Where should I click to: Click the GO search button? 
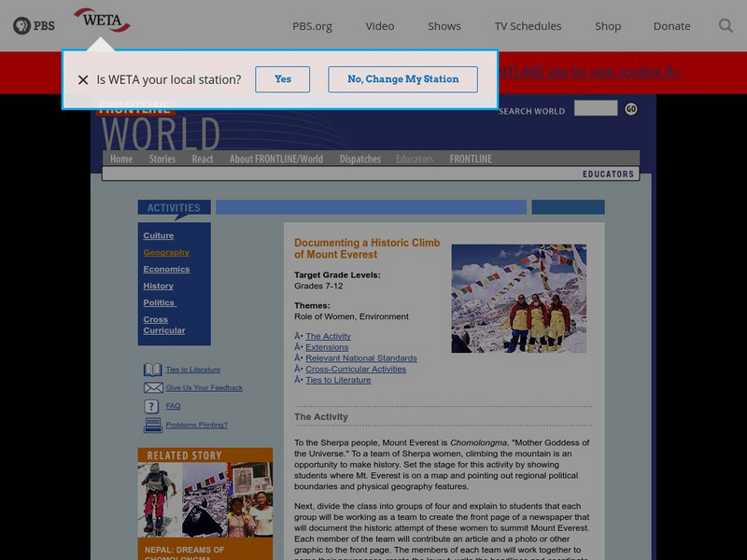click(x=631, y=109)
